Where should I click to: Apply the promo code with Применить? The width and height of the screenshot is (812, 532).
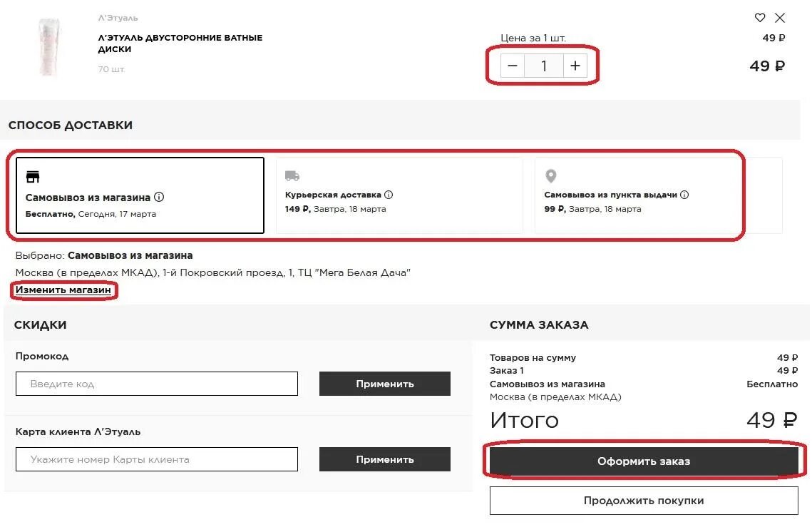(385, 384)
